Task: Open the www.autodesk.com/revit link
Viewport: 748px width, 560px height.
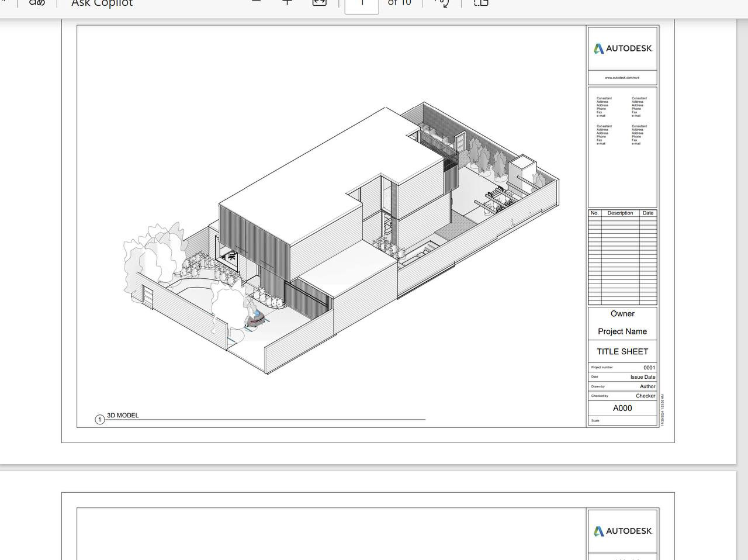Action: [x=622, y=78]
